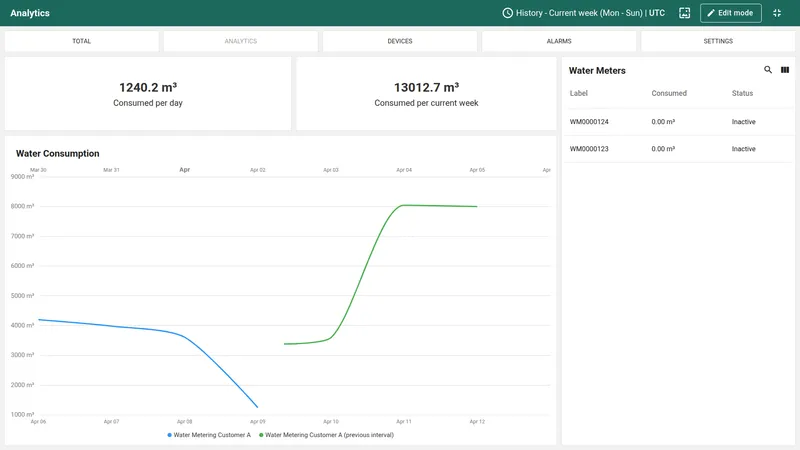
Task: Click the Analytics dashboard title
Action: click(30, 13)
